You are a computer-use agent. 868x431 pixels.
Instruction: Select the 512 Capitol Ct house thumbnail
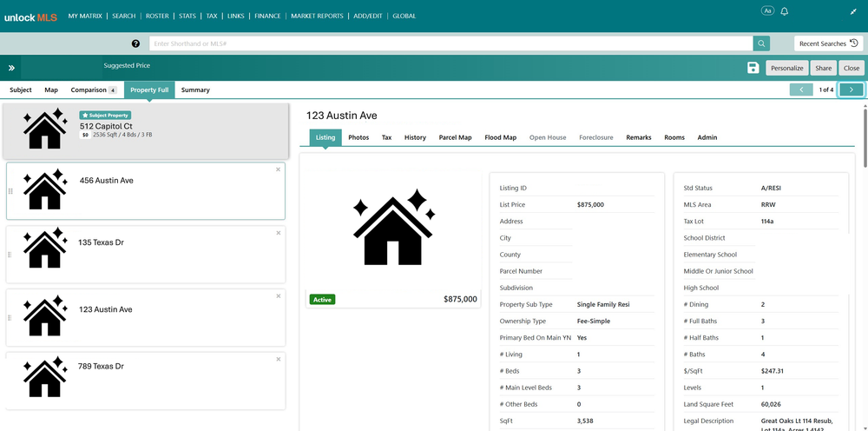(x=45, y=129)
